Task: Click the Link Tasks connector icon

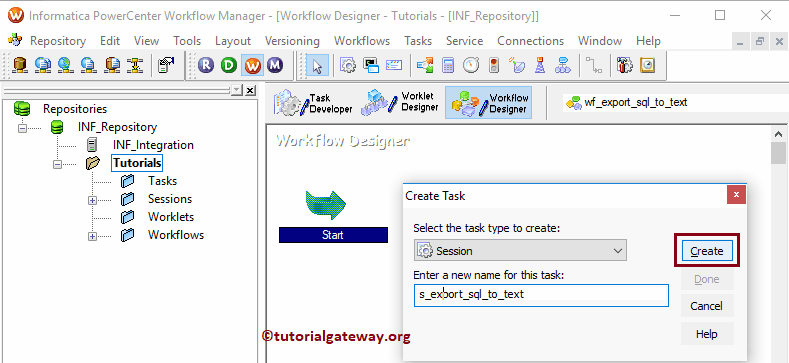Action: click(594, 65)
